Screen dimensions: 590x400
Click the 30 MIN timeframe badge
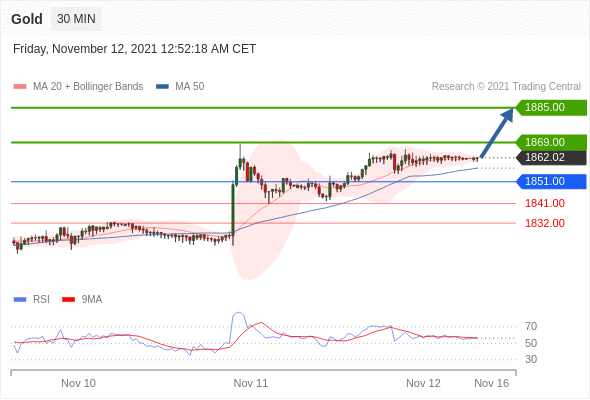pyautogui.click(x=76, y=18)
